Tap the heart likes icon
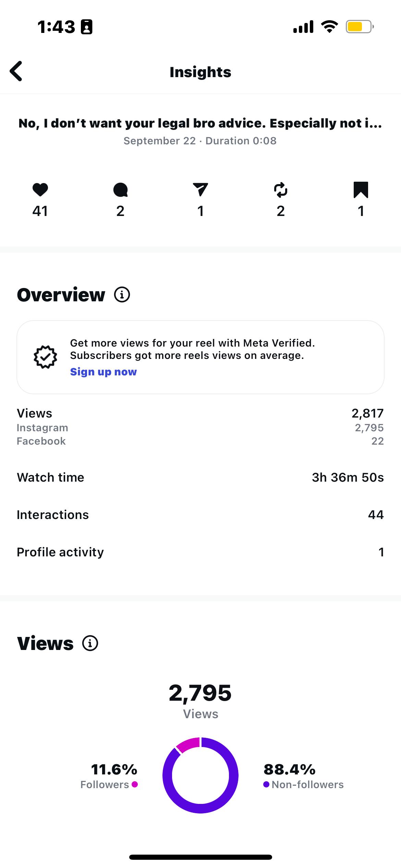The height and width of the screenshot is (868, 401). [40, 190]
